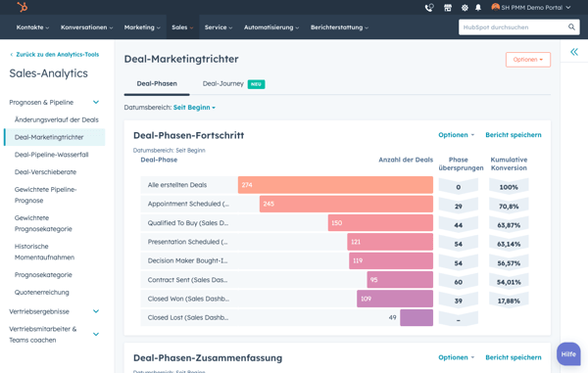Viewport: 588px width, 373px height.
Task: Click the 17,88% cumulative conversion value
Action: 509,302
